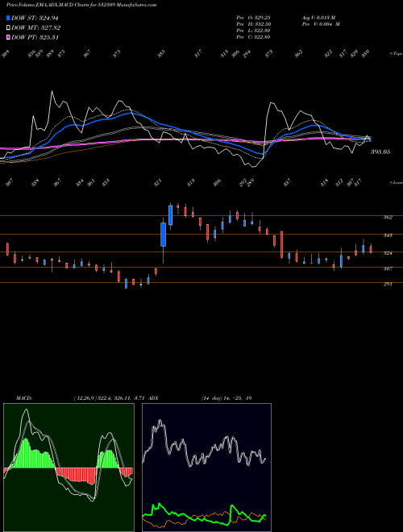Click the 'Pre L: 322.30' low value
This screenshot has height=532, width=403.
coord(253,31)
